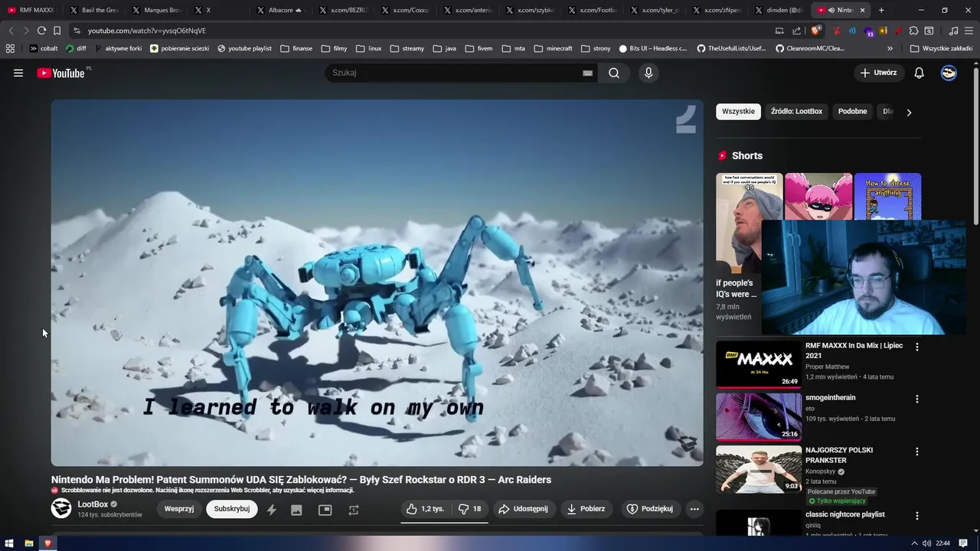This screenshot has width=980, height=551.
Task: Open apps grid icon in bookmarks bar
Action: [10, 48]
